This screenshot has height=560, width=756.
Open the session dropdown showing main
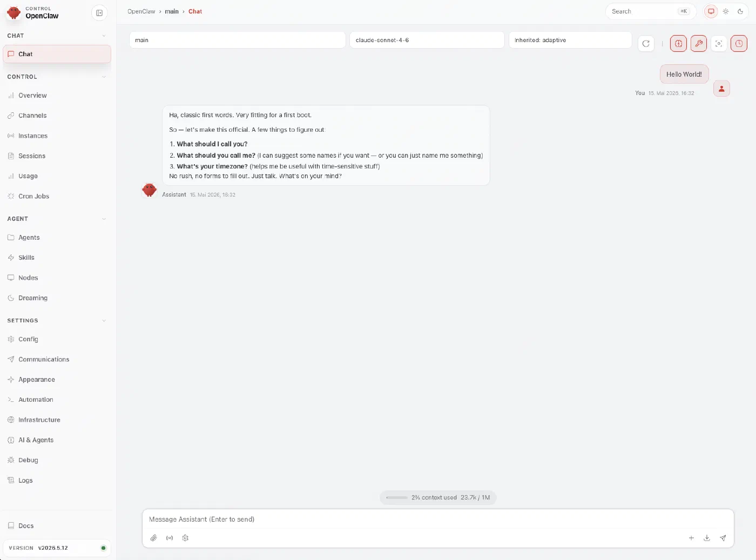(238, 40)
